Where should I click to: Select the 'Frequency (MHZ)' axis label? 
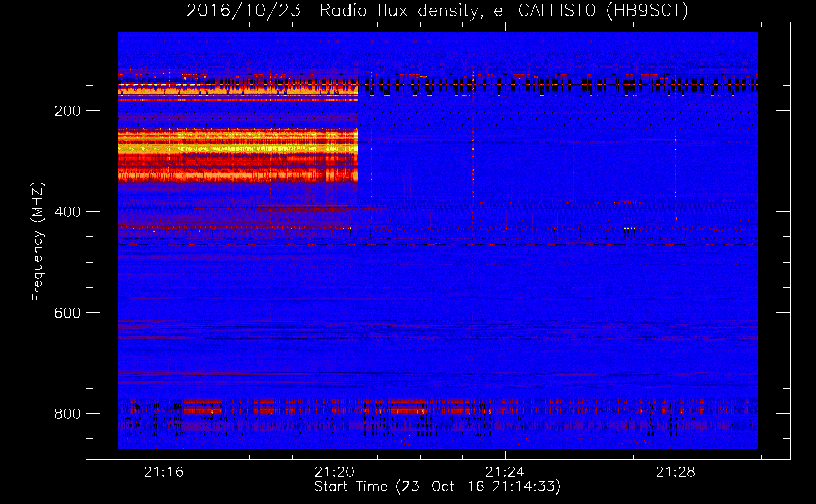pyautogui.click(x=38, y=242)
